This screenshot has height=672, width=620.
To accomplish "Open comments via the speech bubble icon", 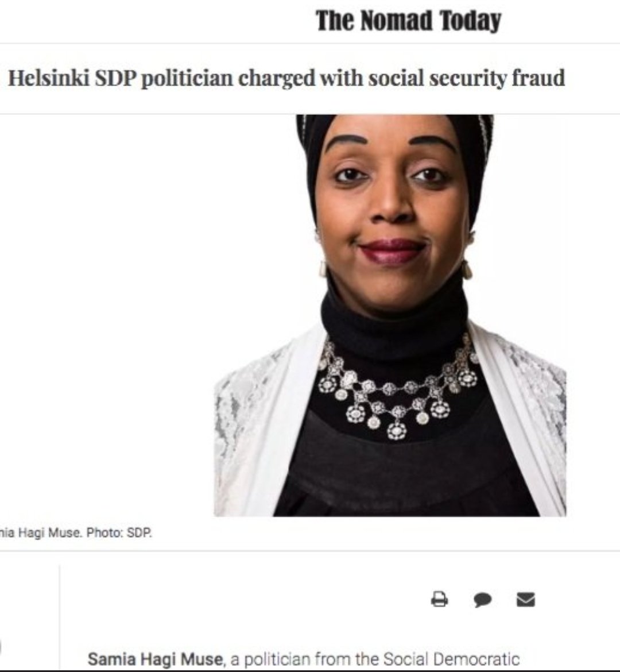I will pos(482,599).
